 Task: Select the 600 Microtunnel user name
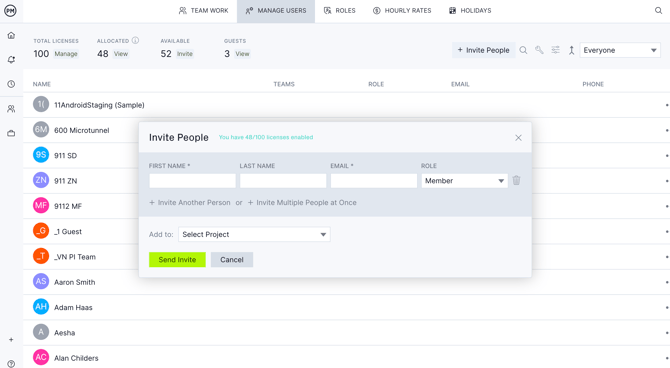[x=82, y=130]
